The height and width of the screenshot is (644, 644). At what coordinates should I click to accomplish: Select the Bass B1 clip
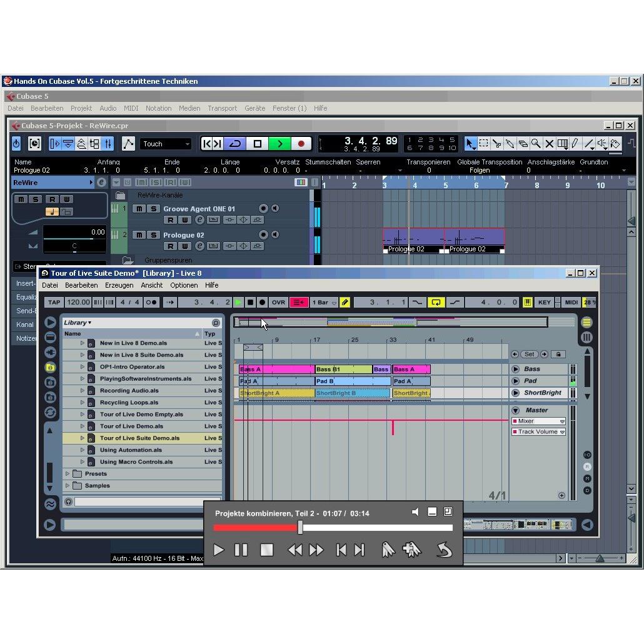(x=343, y=370)
